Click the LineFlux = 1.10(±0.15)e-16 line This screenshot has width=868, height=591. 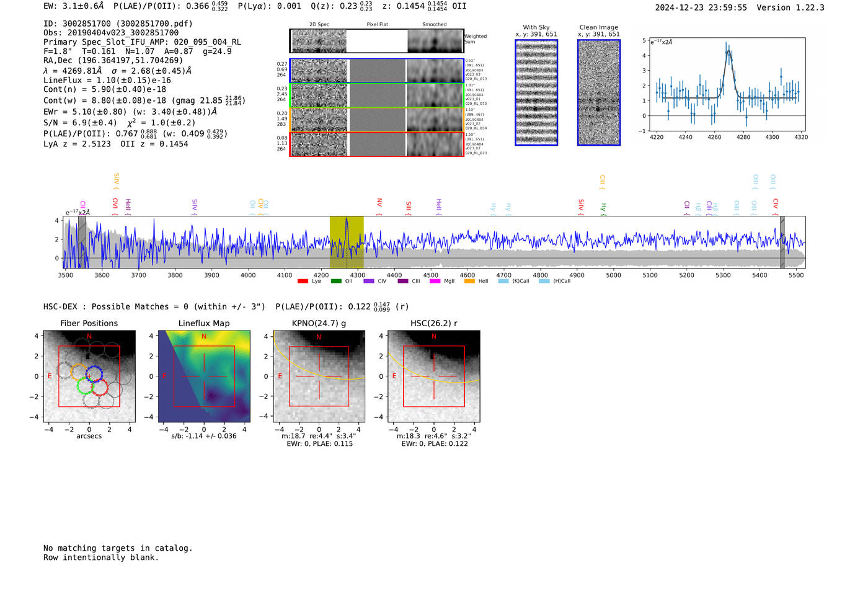[107, 81]
